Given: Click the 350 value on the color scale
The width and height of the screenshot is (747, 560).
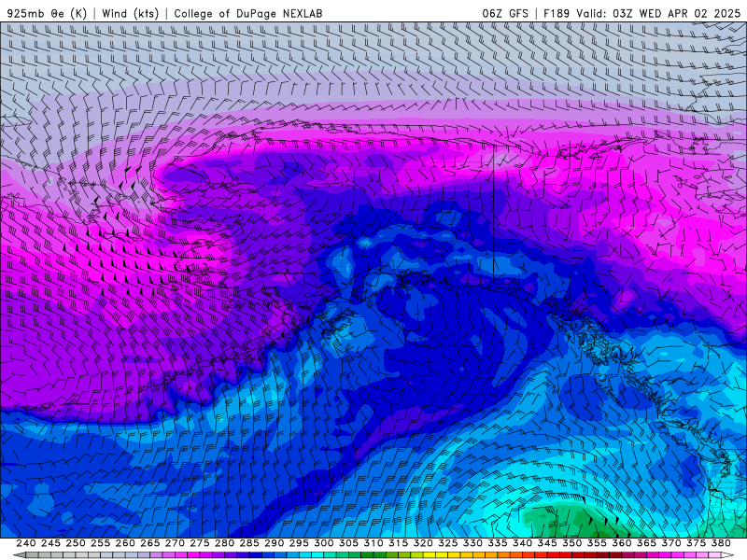Looking at the screenshot, I should [571, 543].
